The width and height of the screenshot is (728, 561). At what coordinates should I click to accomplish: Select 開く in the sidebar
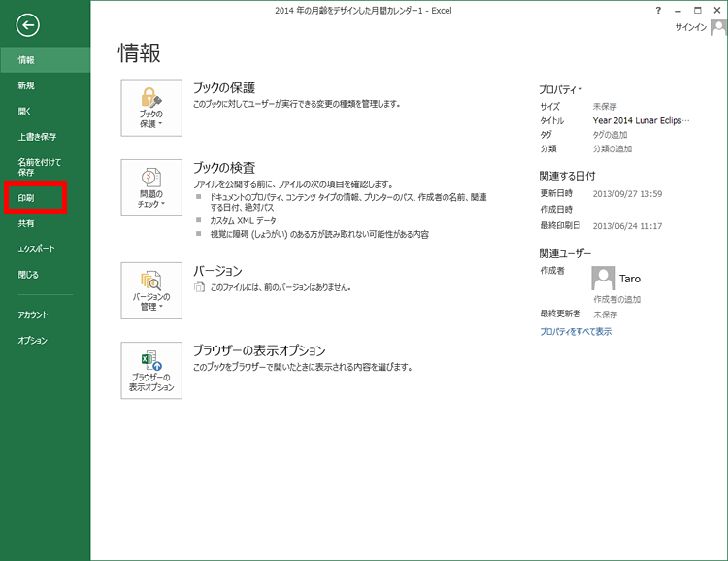45,111
